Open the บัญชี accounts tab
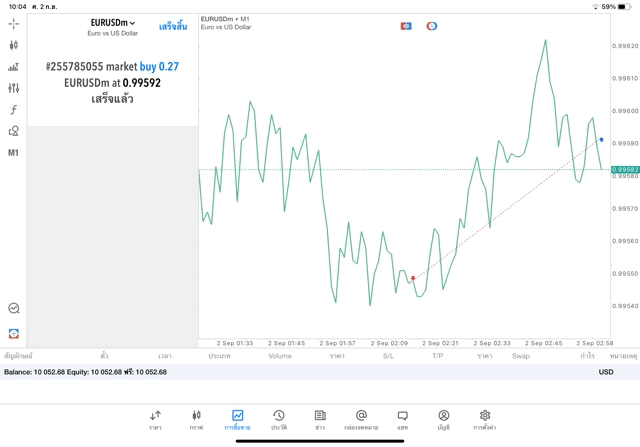This screenshot has height=447, width=640. coord(444,420)
